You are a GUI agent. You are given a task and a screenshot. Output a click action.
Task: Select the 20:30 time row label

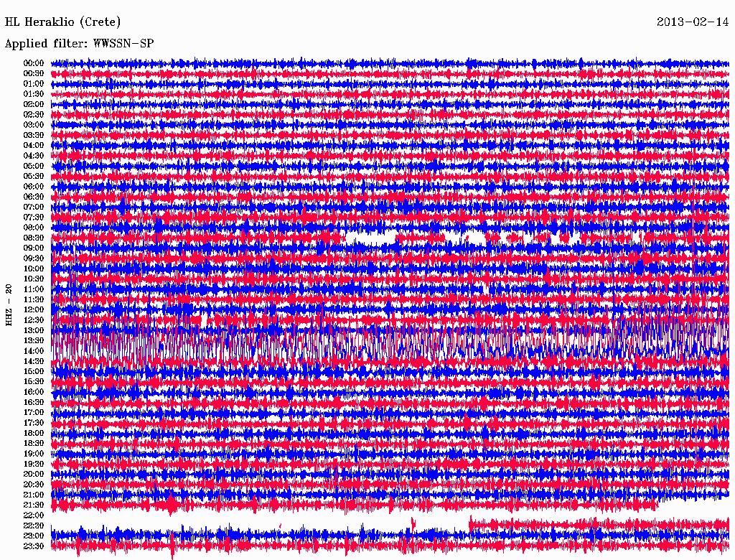click(34, 484)
